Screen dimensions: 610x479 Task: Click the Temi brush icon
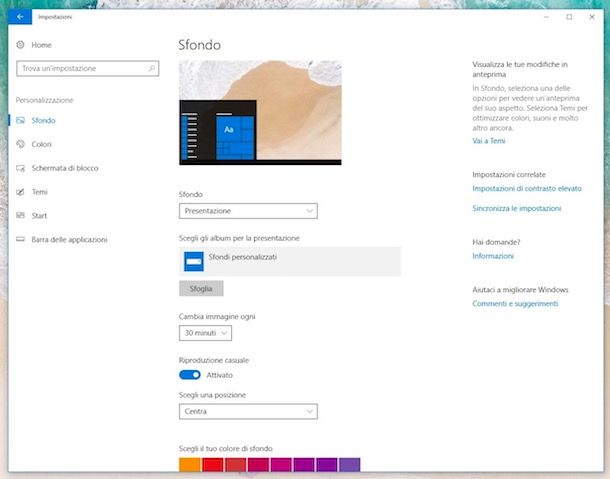[20, 192]
